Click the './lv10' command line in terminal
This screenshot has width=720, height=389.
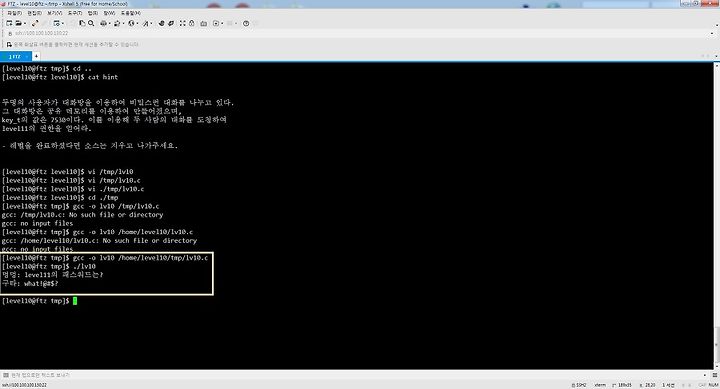pyautogui.click(x=49, y=266)
